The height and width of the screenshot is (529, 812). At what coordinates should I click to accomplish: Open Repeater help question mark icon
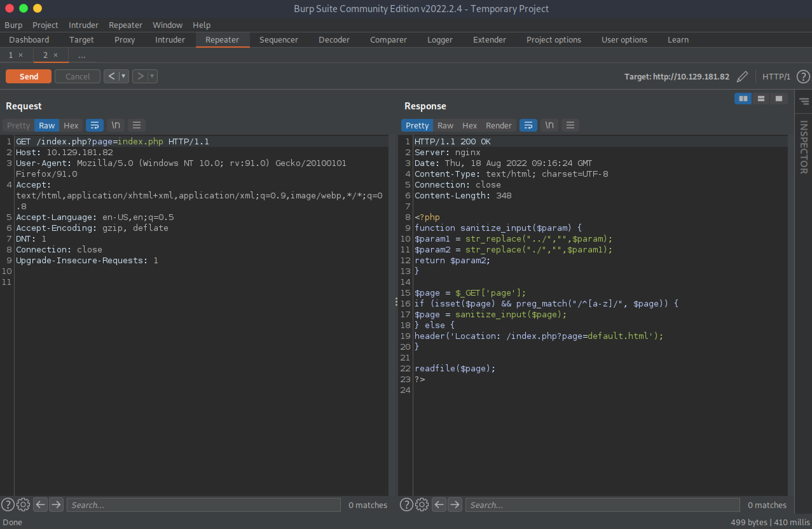803,76
